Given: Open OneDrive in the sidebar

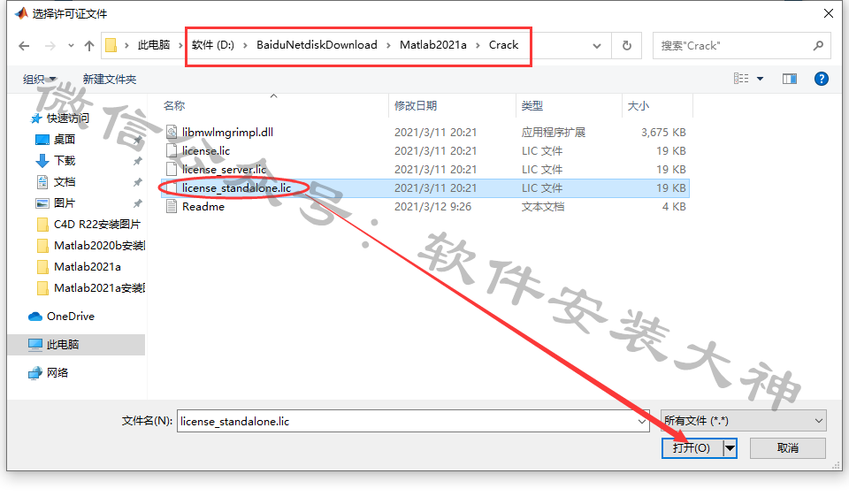Looking at the screenshot, I should click(x=71, y=317).
